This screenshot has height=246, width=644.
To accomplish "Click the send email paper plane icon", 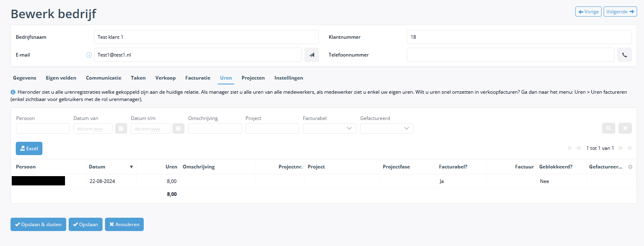I will (311, 55).
